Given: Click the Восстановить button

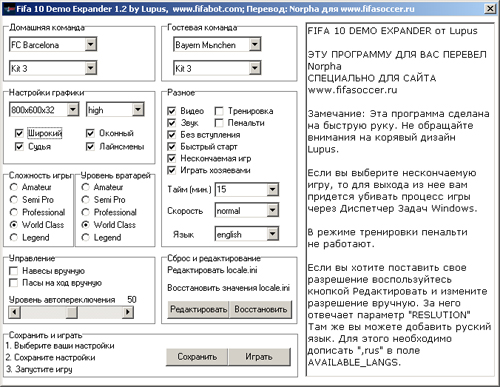Looking at the screenshot, I should (260, 309).
